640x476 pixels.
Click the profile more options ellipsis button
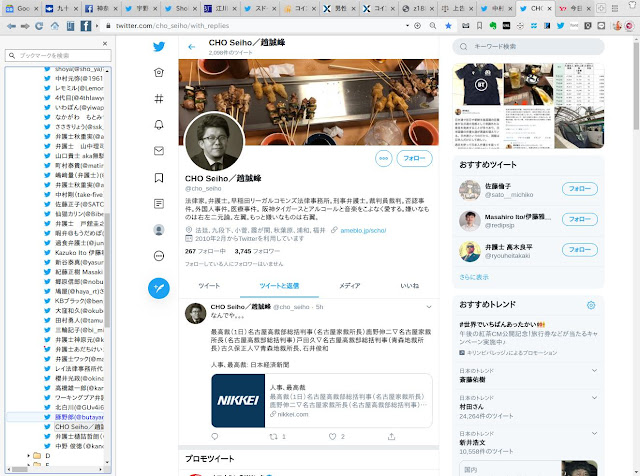[384, 158]
